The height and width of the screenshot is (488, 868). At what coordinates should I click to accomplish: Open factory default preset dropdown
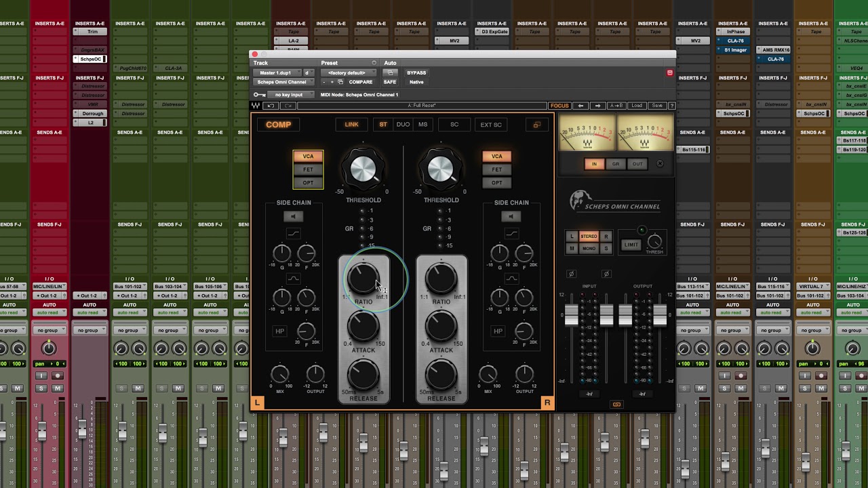[349, 73]
